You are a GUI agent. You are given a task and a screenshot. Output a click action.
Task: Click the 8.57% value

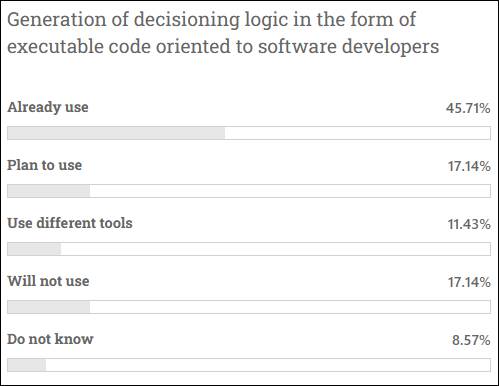(471, 340)
